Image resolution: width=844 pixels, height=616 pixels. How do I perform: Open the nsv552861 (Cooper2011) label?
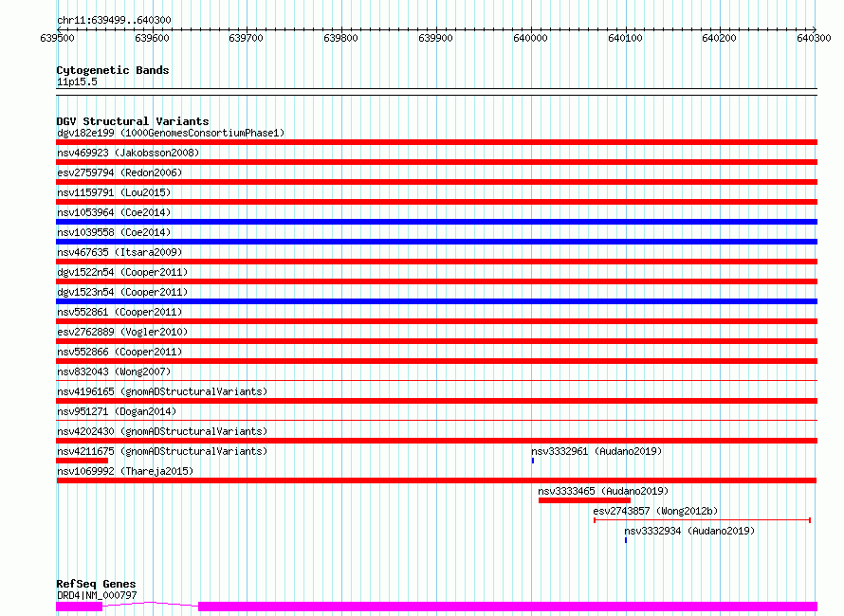[x=119, y=312]
